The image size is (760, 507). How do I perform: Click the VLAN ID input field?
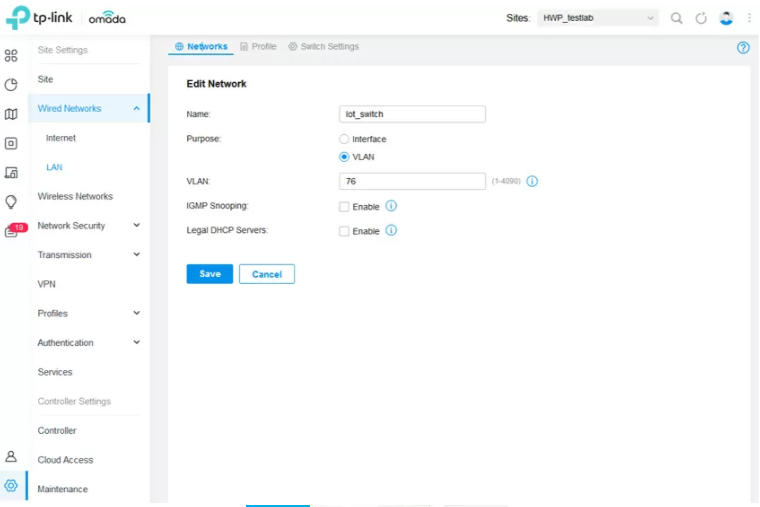point(412,182)
